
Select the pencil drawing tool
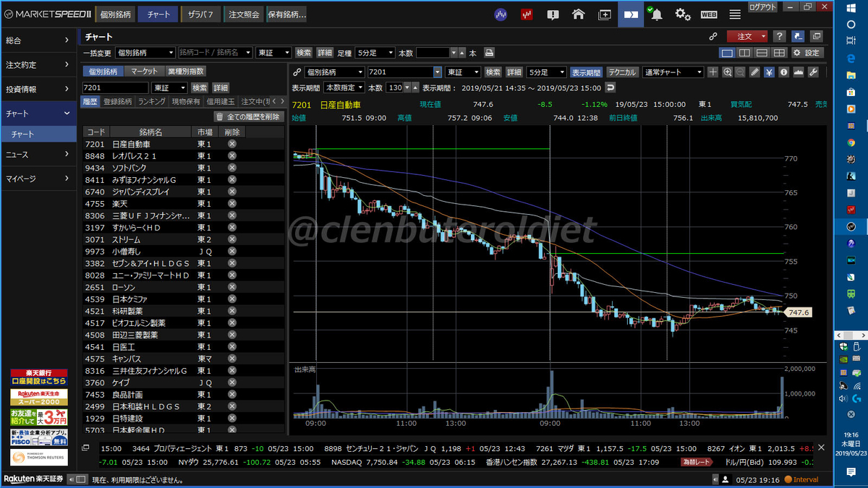click(755, 72)
